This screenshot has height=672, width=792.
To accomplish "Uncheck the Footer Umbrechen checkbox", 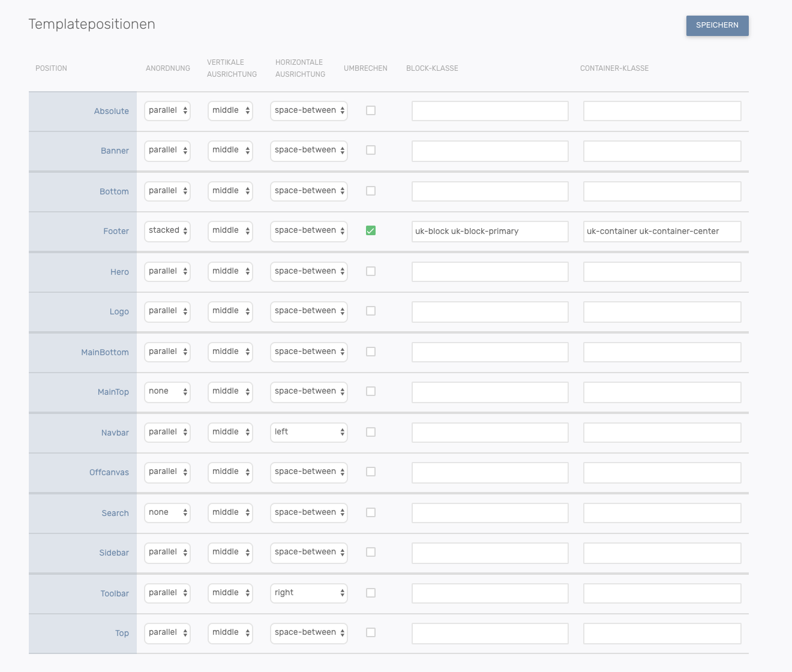I will (371, 230).
